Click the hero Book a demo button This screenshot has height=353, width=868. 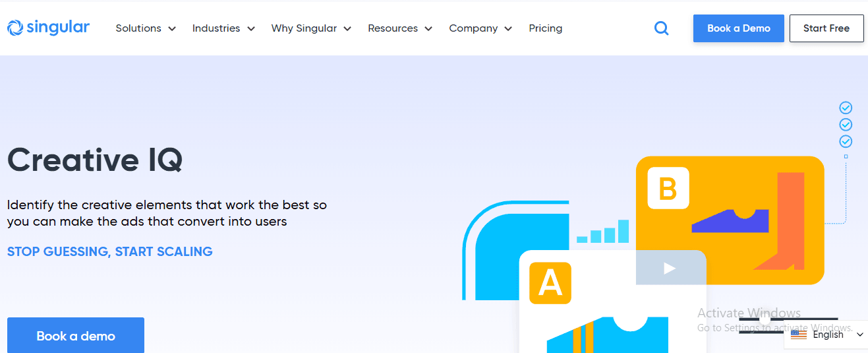(76, 335)
